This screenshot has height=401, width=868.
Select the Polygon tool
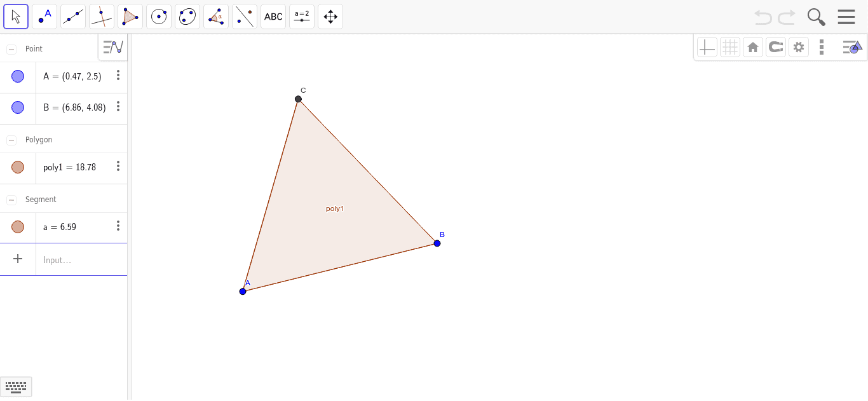[x=130, y=17]
